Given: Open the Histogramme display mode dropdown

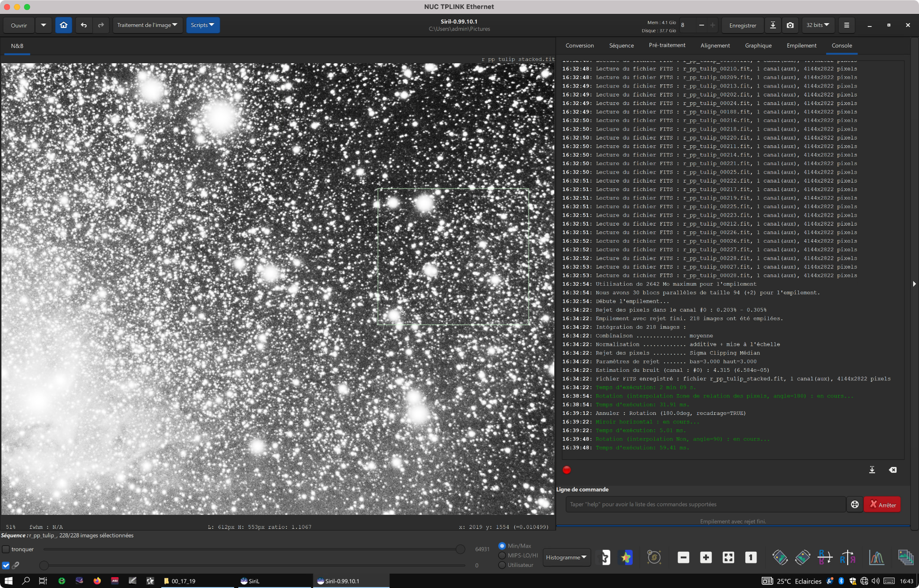Looking at the screenshot, I should click(566, 557).
